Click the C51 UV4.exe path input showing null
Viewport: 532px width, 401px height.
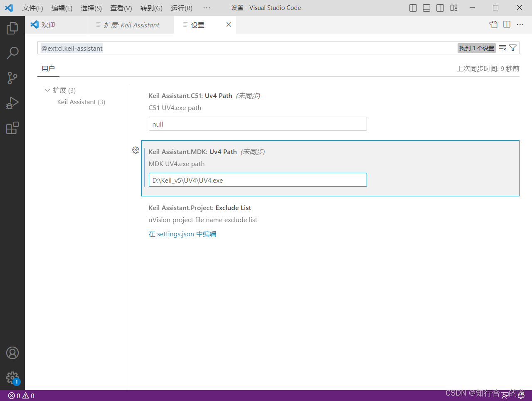pos(258,124)
